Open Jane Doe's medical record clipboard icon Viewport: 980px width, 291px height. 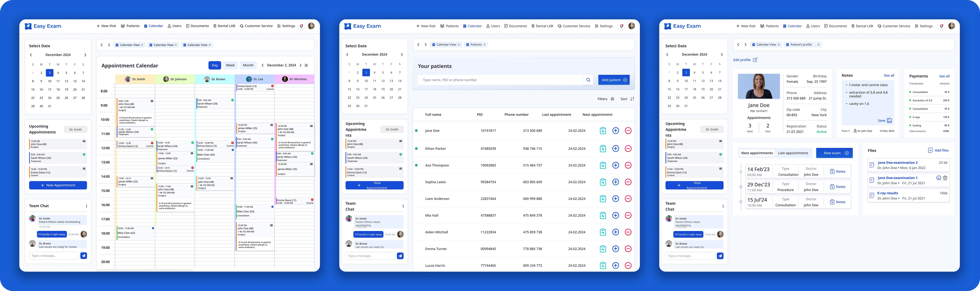603,130
